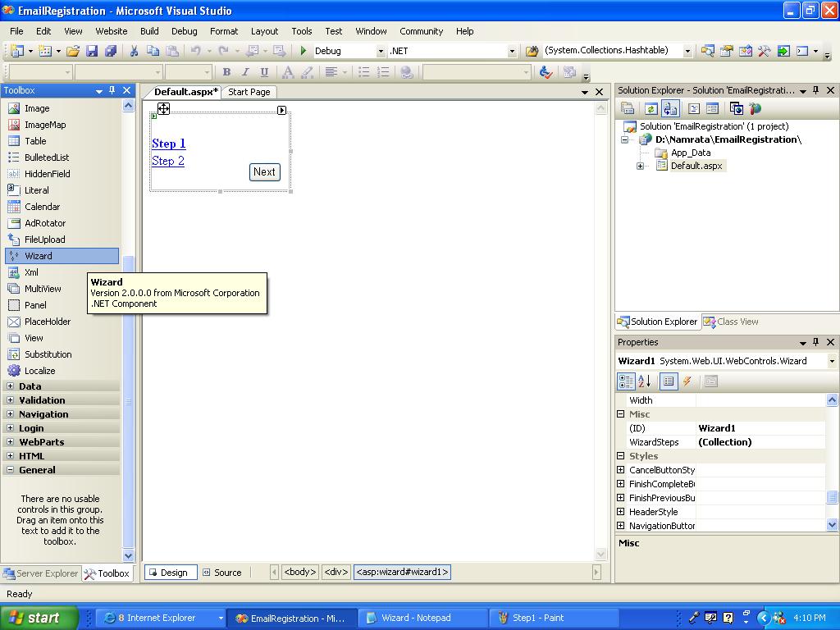Click the Cut scissors icon
840x630 pixels.
[134, 51]
